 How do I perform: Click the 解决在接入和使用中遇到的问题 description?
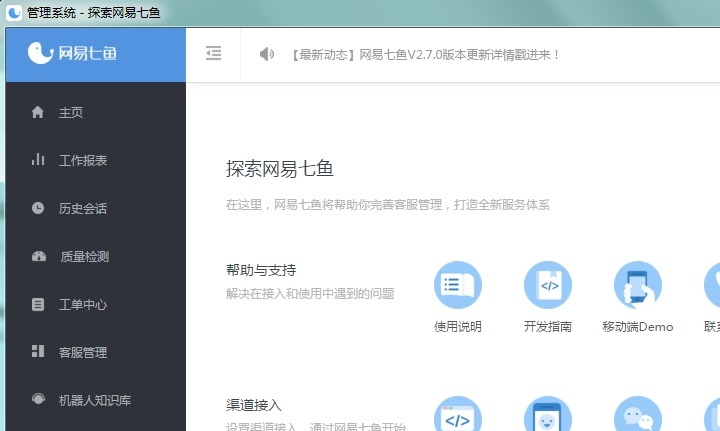point(310,294)
